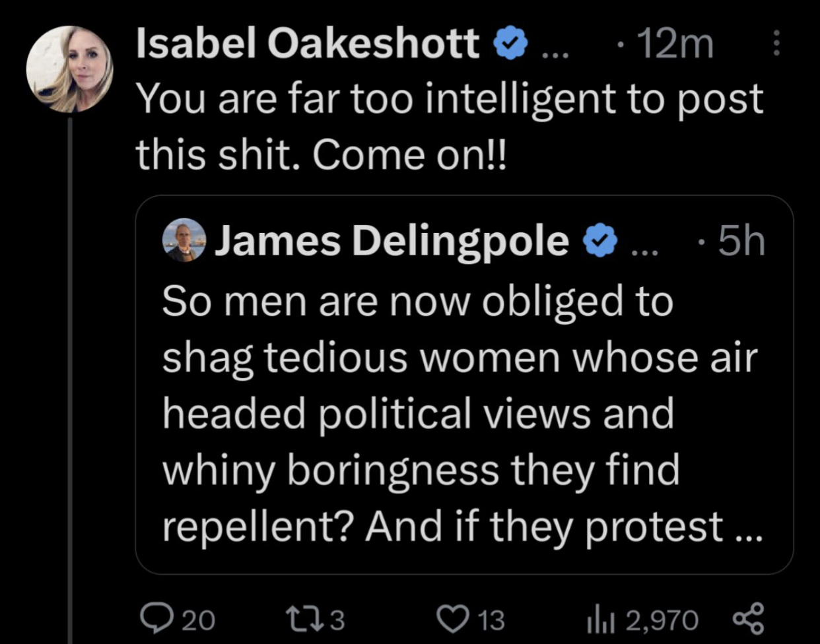
Task: Like the post with the heart icon
Action: pyautogui.click(x=453, y=619)
